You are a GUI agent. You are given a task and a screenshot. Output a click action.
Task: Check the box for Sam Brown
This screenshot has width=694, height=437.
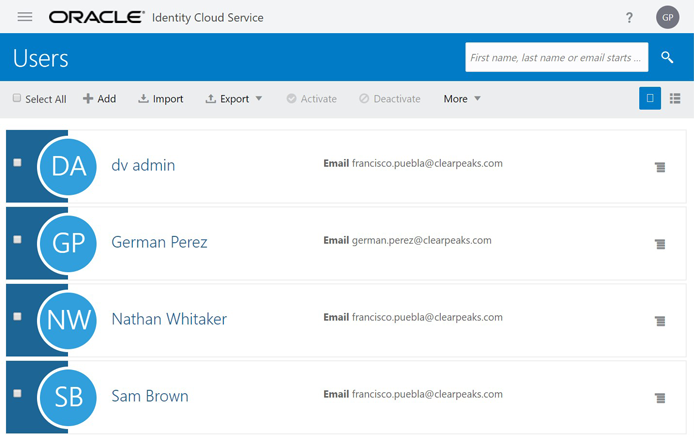[17, 393]
